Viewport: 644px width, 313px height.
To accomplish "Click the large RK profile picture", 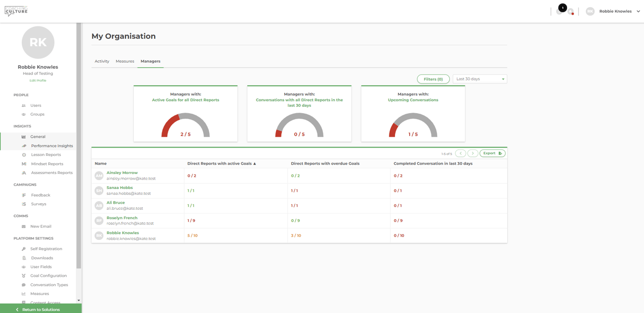I will click(38, 42).
